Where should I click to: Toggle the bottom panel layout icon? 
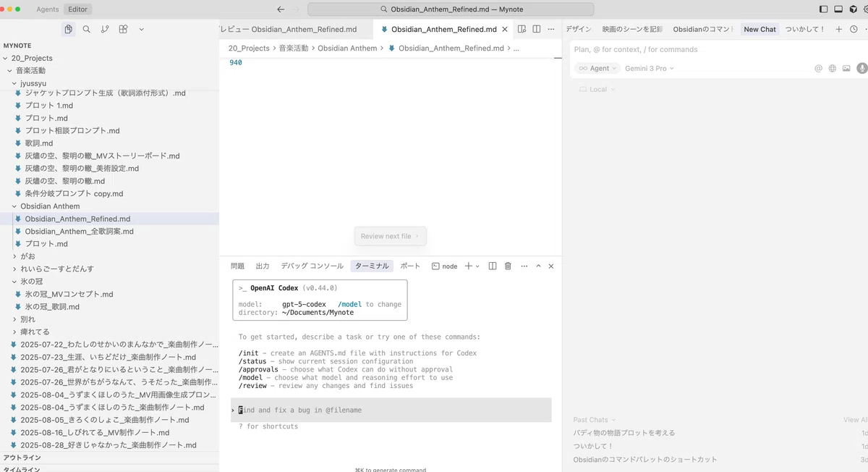[x=838, y=9]
